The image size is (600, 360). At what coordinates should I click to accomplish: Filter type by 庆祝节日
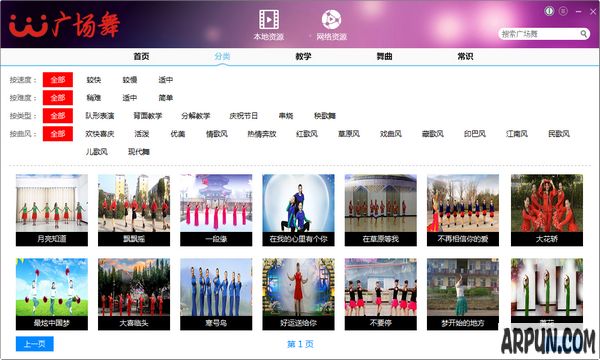(x=243, y=116)
